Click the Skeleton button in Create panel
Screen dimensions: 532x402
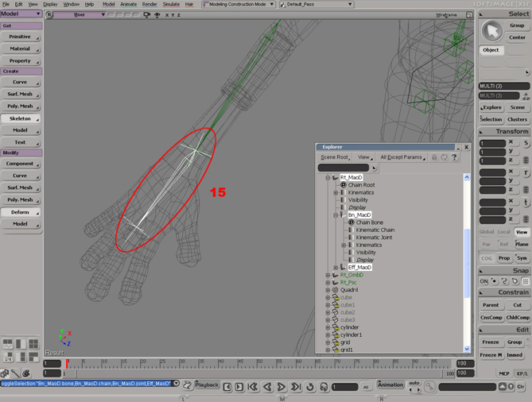tap(21, 118)
